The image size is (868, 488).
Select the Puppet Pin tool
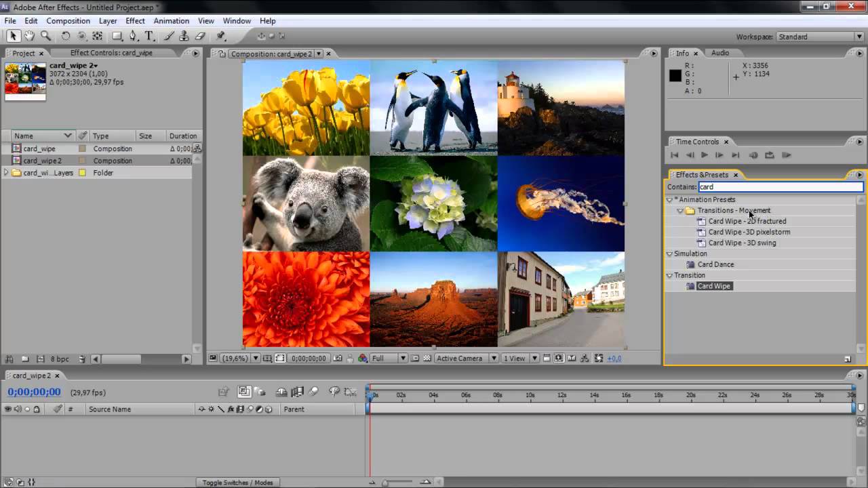tap(221, 36)
